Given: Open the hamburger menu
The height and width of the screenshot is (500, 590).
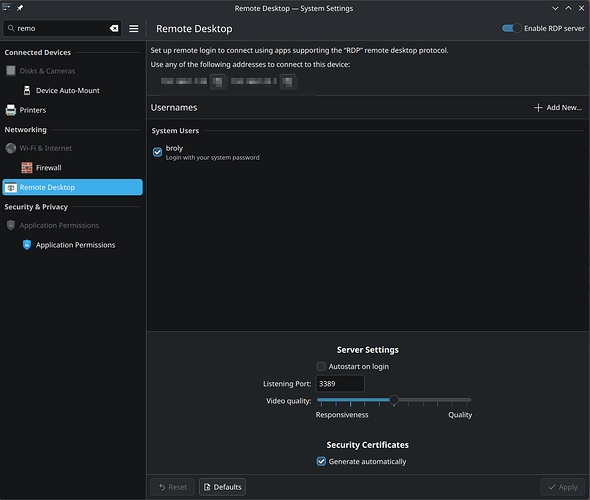Looking at the screenshot, I should (x=134, y=29).
